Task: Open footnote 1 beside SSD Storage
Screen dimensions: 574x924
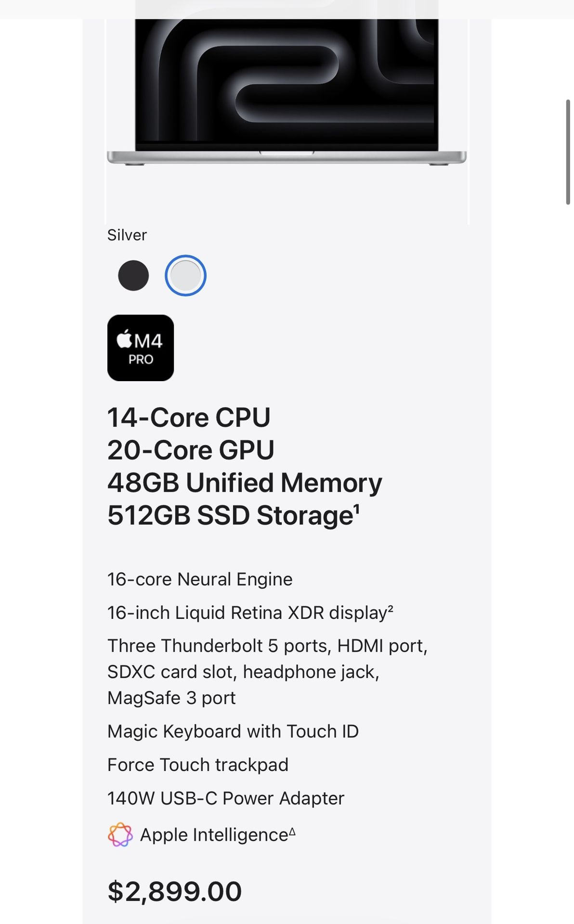Action: (357, 508)
